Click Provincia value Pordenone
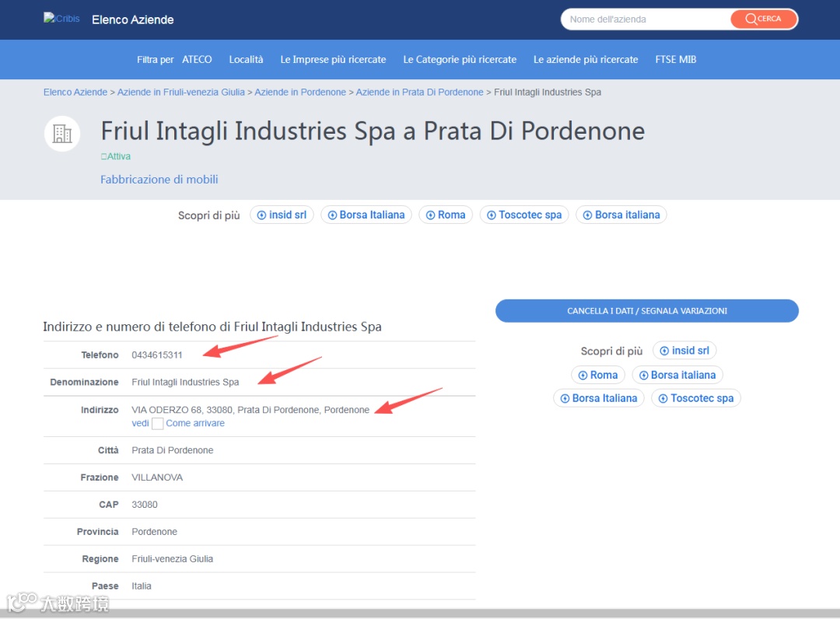The height and width of the screenshot is (619, 840). (154, 532)
